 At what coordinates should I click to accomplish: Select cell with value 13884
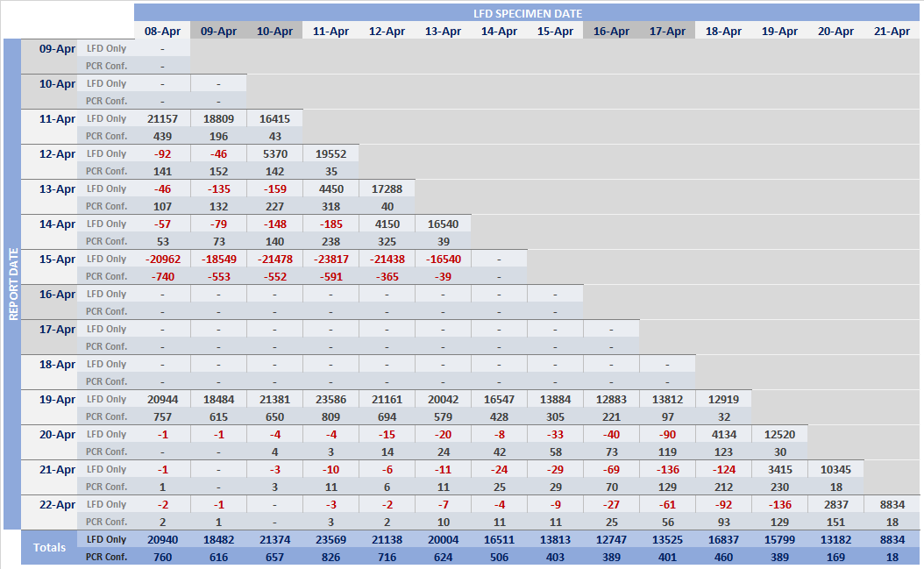pyautogui.click(x=555, y=399)
